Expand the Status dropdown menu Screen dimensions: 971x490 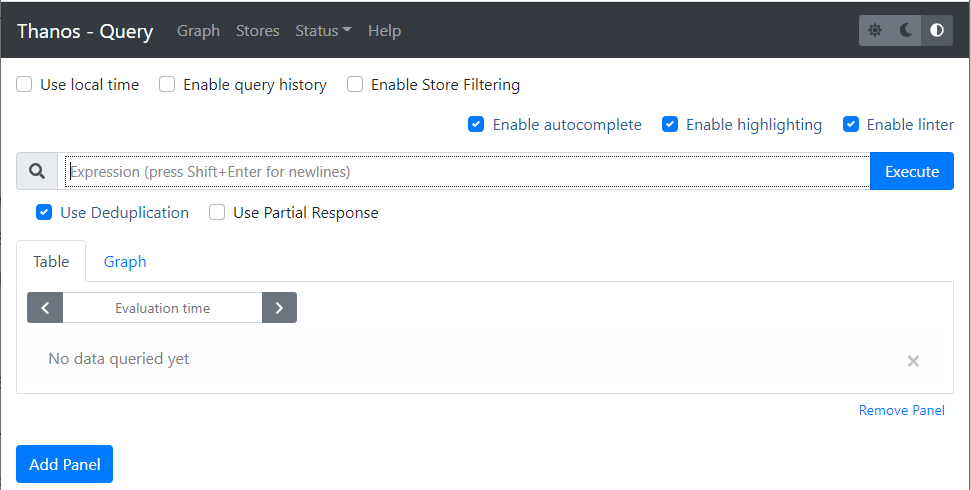(323, 31)
